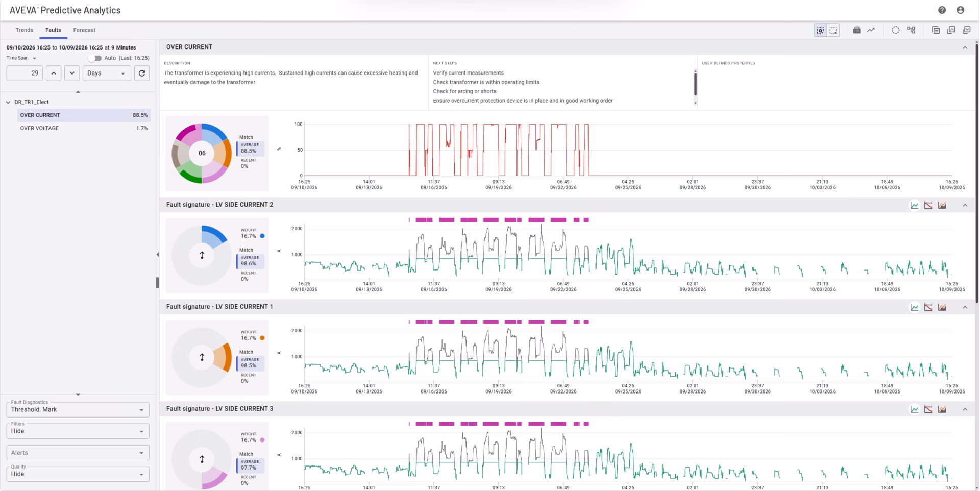The height and width of the screenshot is (491, 980).
Task: Refresh the time span data
Action: pyautogui.click(x=142, y=73)
